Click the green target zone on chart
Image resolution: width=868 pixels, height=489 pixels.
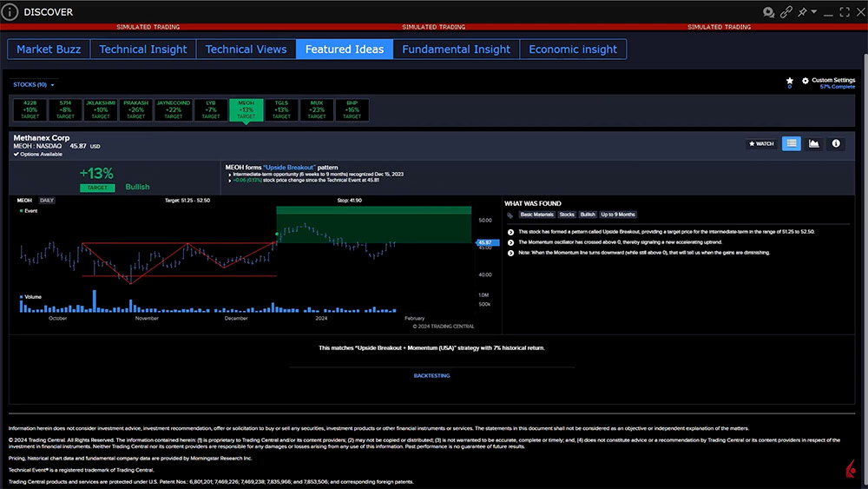point(373,225)
